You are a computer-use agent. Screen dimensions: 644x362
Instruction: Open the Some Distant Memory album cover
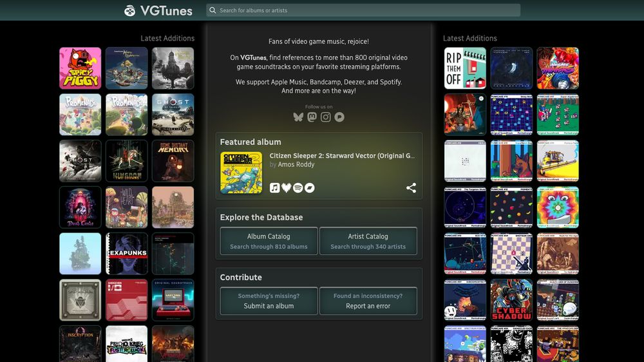[173, 161]
